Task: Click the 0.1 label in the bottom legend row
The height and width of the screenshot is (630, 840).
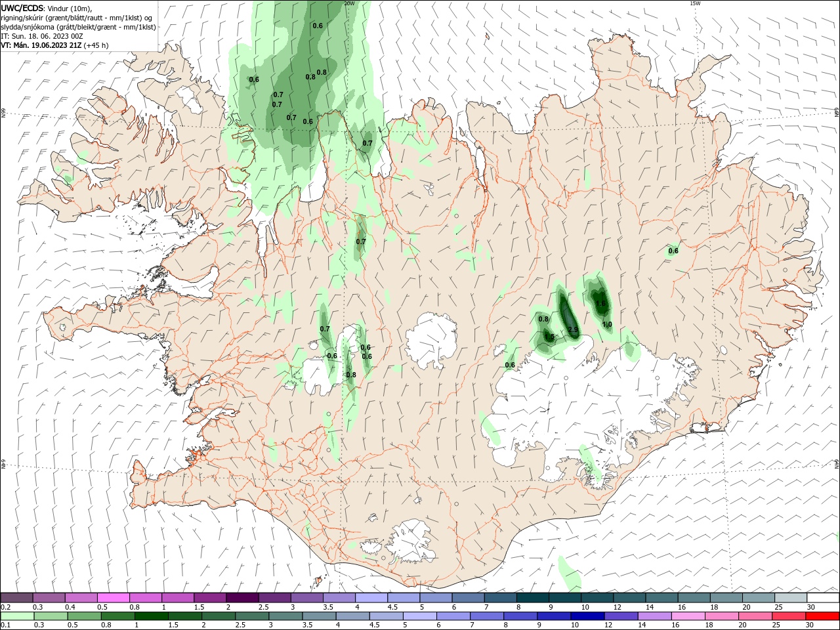Action: click(x=6, y=625)
